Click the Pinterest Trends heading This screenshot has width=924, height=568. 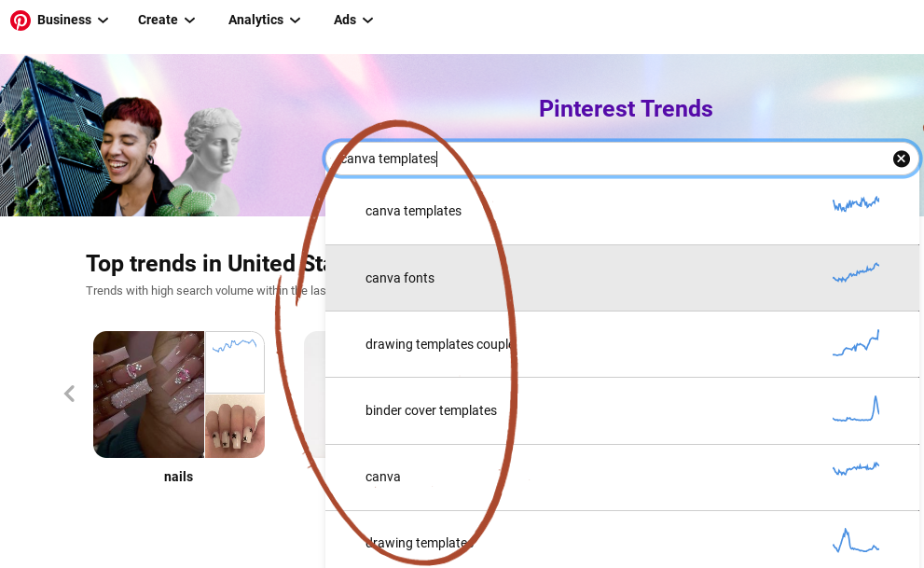point(626,108)
